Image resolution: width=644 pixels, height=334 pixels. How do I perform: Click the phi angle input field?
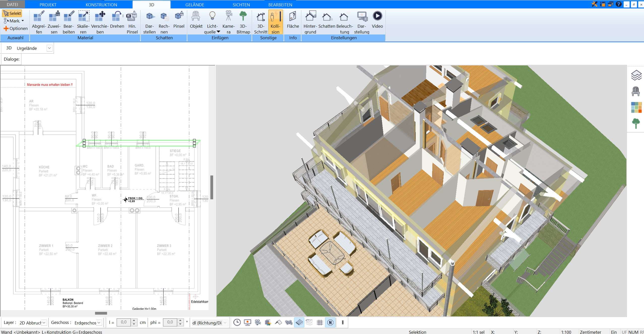pyautogui.click(x=170, y=322)
